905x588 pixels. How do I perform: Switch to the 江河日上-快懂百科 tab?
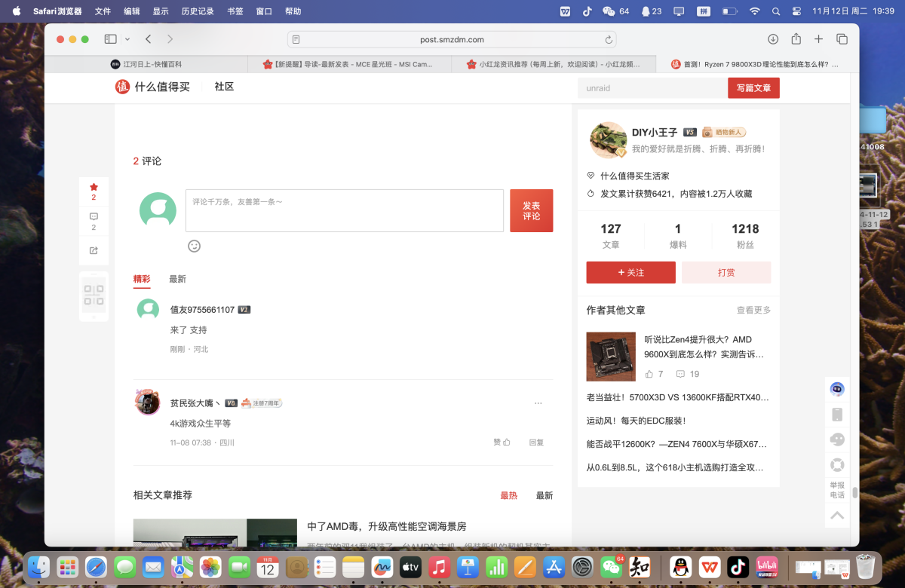146,64
